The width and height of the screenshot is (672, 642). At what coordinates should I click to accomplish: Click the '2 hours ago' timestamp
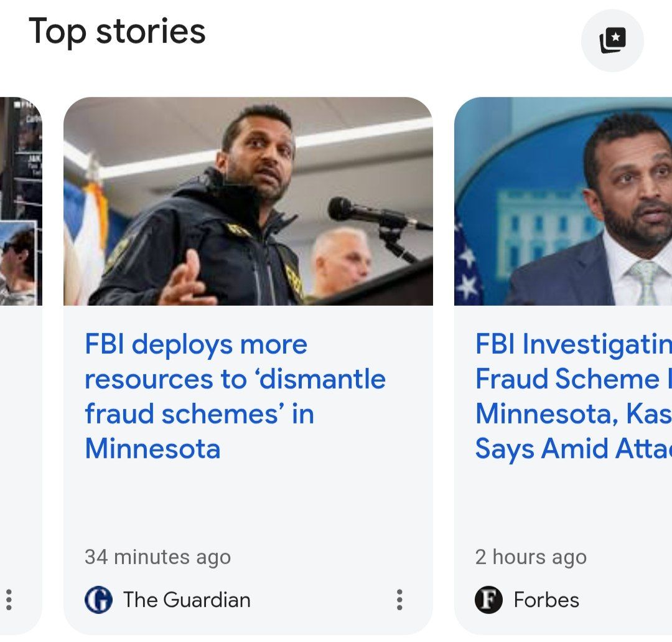tap(530, 557)
